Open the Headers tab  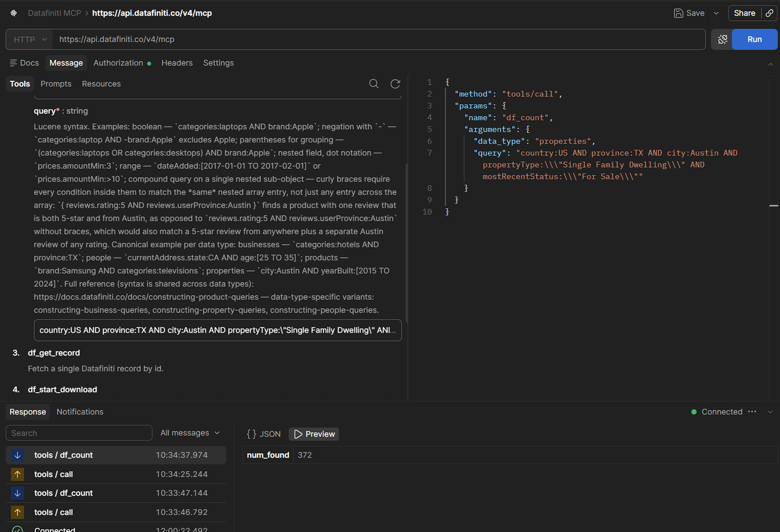pos(177,63)
